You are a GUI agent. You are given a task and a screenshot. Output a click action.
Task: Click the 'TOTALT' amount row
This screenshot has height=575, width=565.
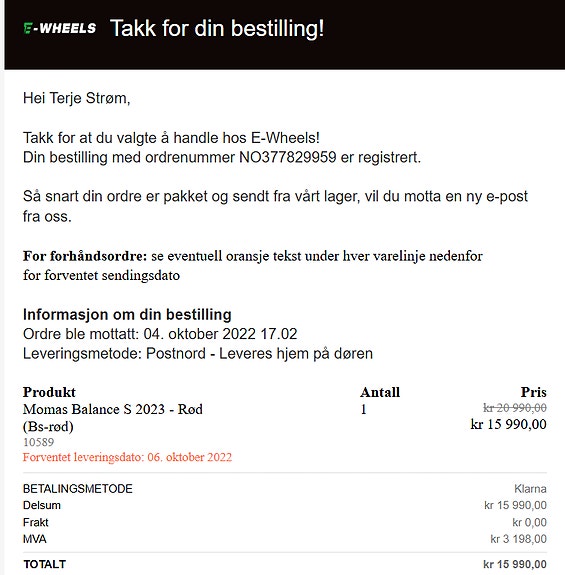[x=285, y=564]
